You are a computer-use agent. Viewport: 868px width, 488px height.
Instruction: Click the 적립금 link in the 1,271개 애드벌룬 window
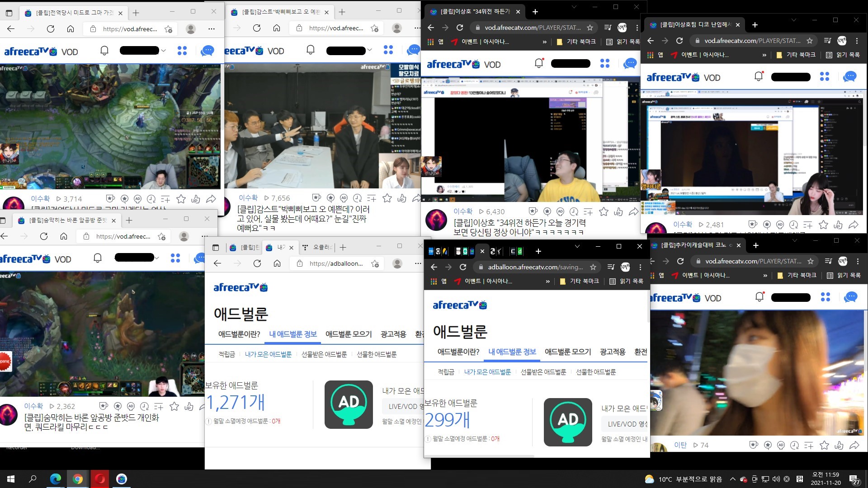tap(226, 354)
